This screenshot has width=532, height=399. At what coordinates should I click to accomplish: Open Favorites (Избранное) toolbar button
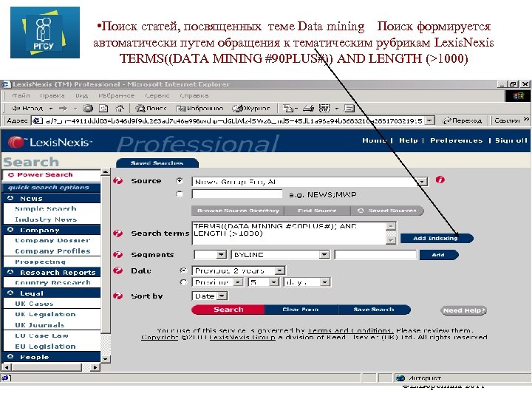(199, 109)
